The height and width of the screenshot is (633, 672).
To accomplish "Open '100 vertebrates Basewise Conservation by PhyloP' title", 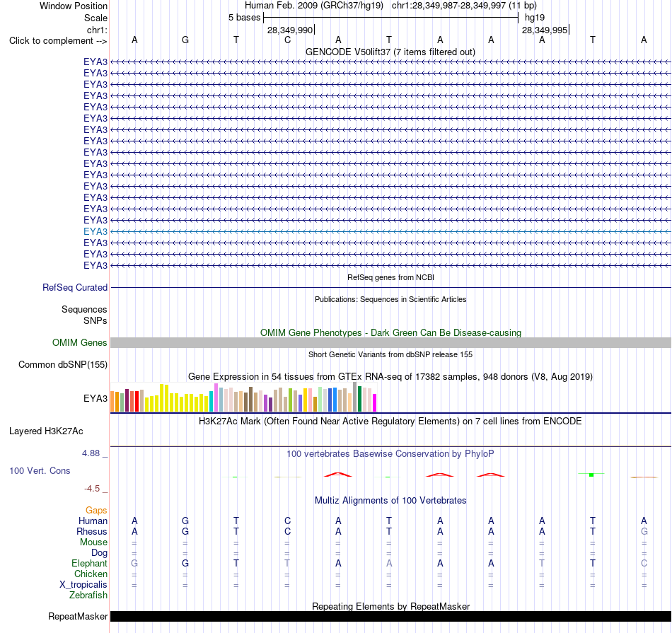I will pyautogui.click(x=390, y=454).
